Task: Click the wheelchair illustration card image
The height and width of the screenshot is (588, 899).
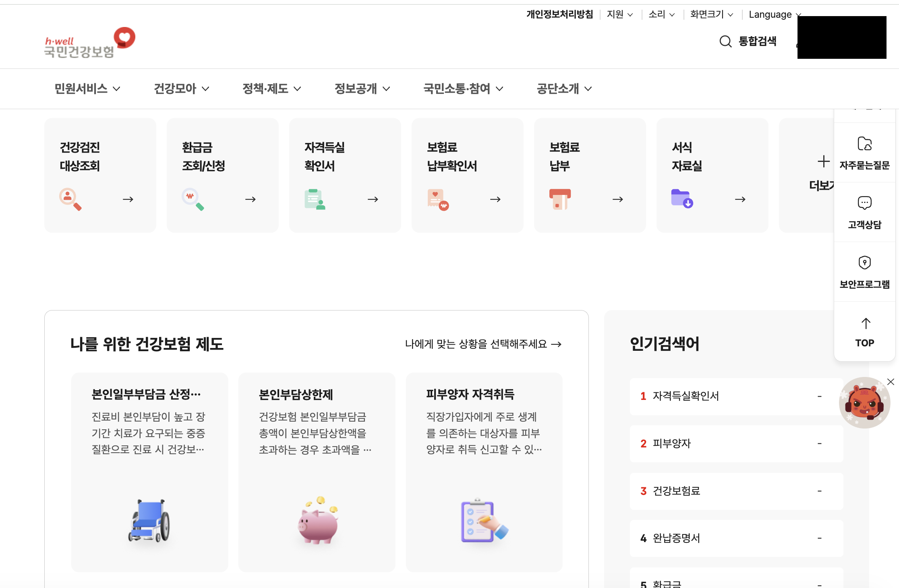Action: (149, 521)
